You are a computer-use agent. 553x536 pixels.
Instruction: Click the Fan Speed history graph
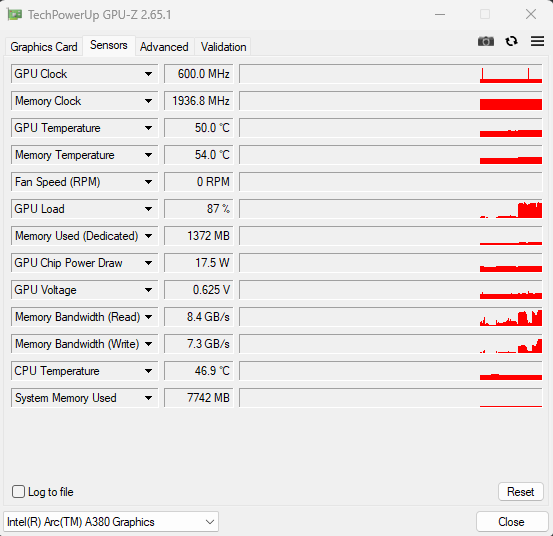[391, 182]
